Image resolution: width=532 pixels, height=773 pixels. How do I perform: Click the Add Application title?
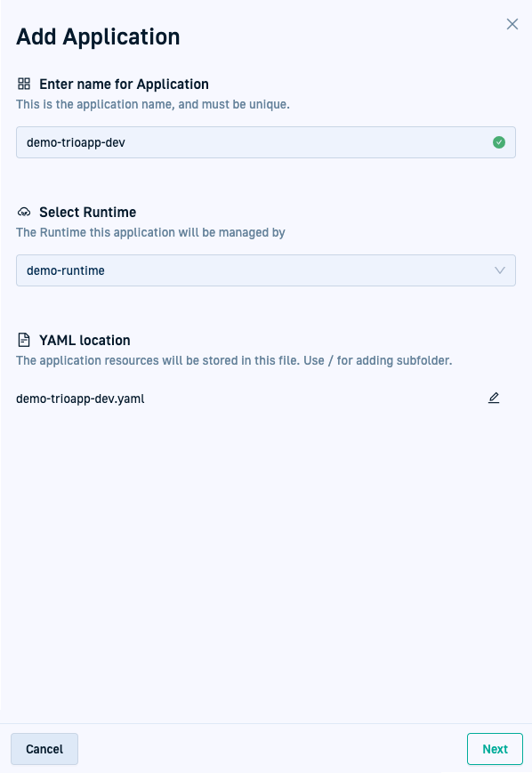pyautogui.click(x=98, y=37)
